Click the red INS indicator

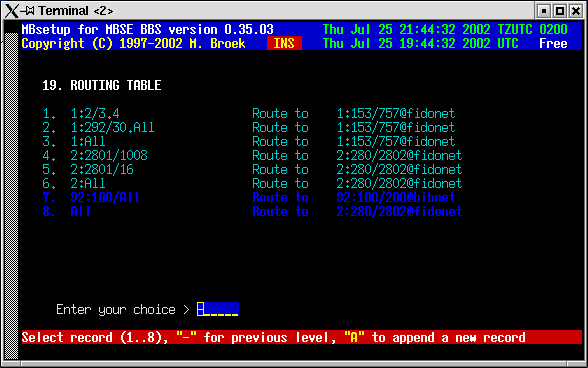pos(284,44)
